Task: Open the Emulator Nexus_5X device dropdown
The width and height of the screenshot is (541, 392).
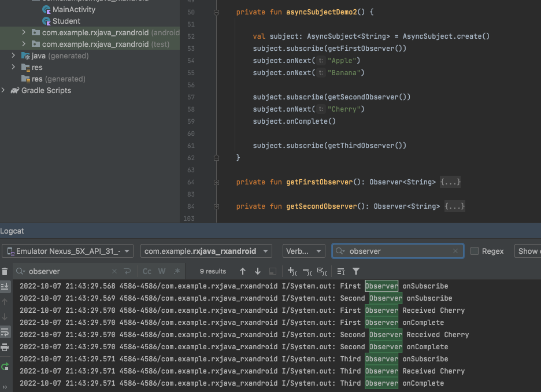Action: (x=68, y=251)
